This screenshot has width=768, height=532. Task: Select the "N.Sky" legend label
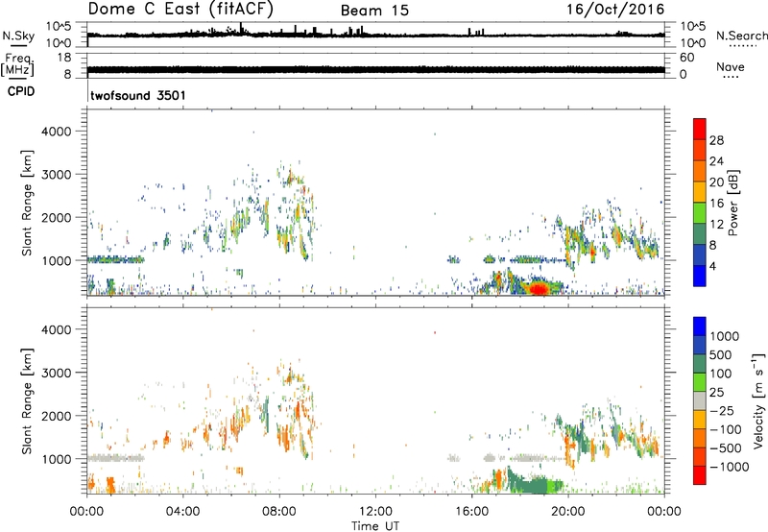pyautogui.click(x=18, y=36)
